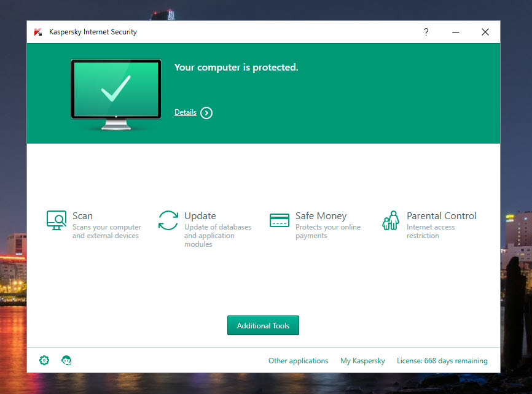Contact support via headset icon
This screenshot has width=532, height=394.
[x=66, y=360]
